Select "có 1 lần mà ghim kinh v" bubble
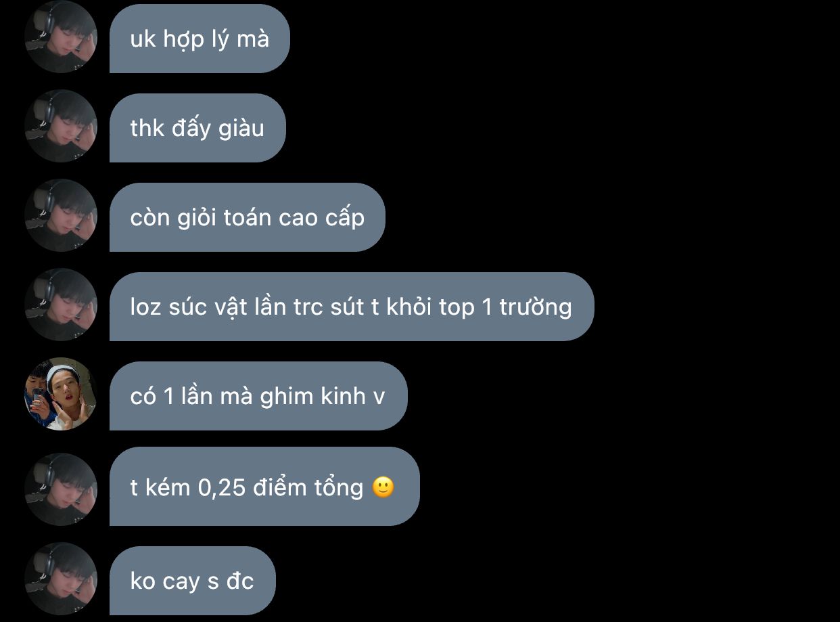The image size is (840, 622). (x=258, y=396)
